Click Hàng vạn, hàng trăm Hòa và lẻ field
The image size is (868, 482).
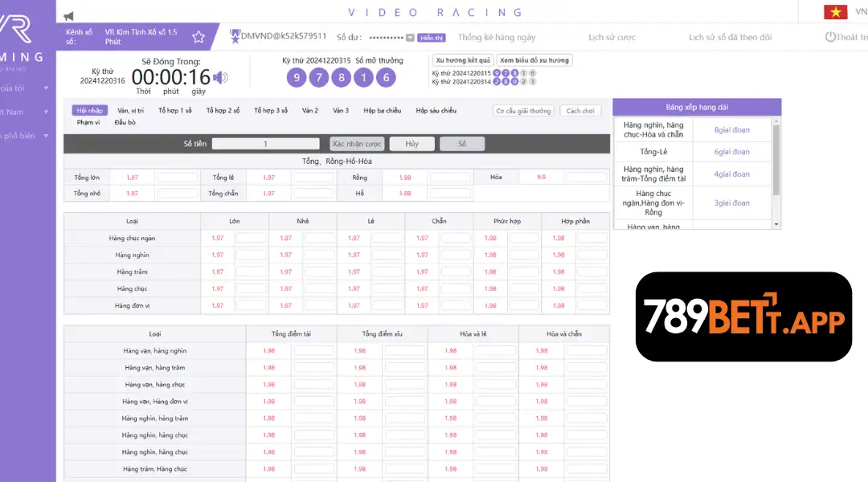pos(495,368)
